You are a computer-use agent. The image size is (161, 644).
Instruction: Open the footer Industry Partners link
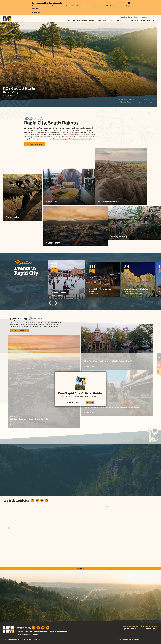click(x=61, y=632)
